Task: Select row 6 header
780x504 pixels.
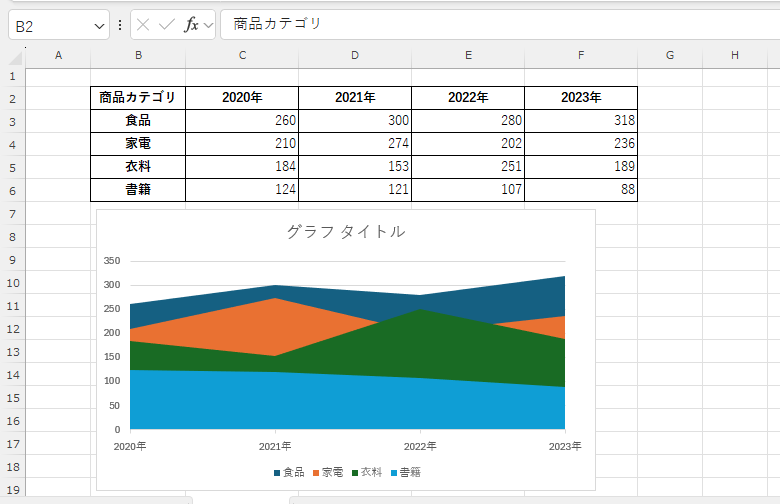Action: coord(12,191)
